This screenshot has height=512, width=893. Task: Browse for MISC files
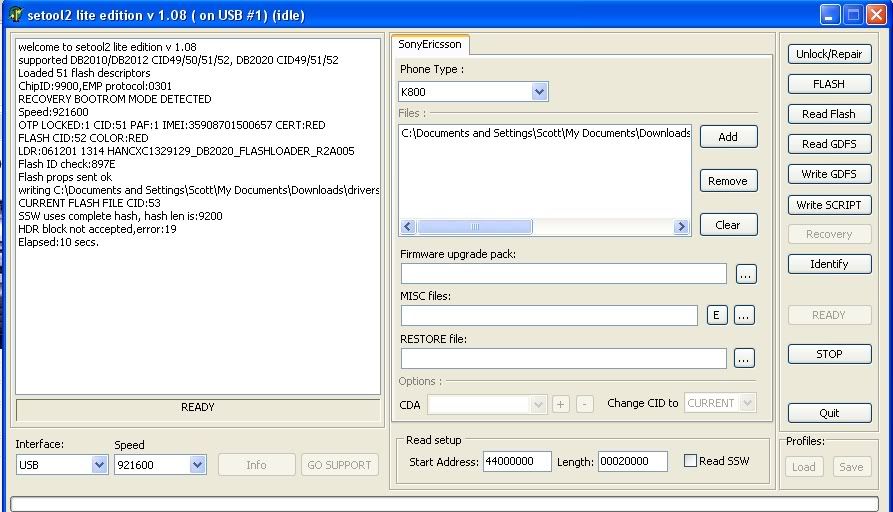[744, 315]
